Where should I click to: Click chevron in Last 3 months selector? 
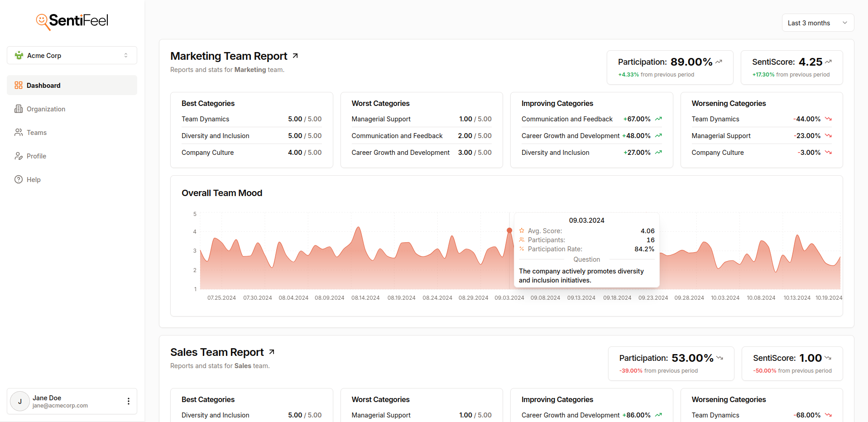pyautogui.click(x=845, y=23)
